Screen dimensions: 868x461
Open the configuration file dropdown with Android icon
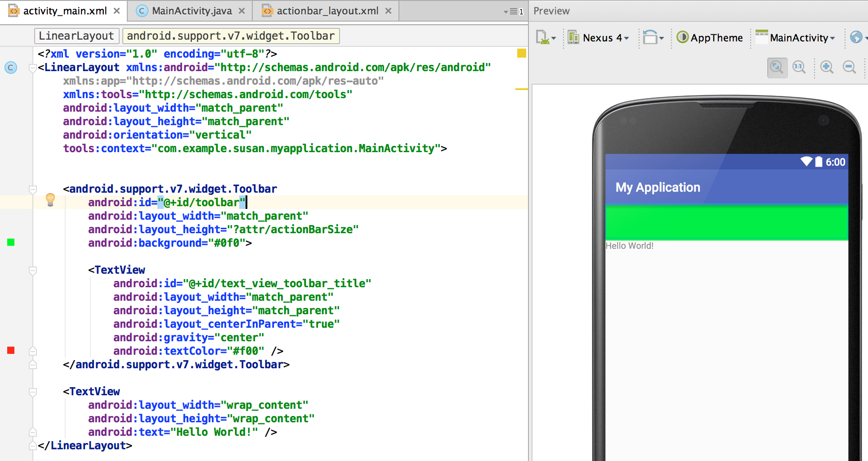pos(546,38)
